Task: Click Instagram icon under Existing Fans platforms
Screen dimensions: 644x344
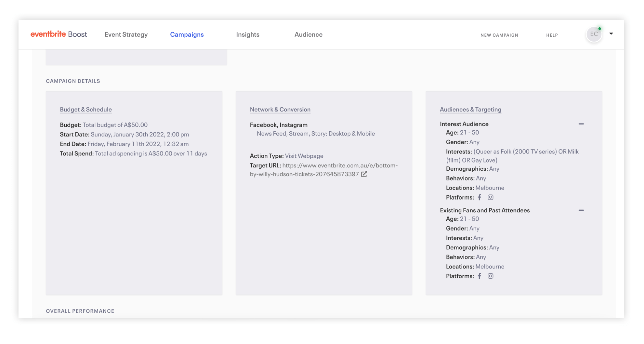Action: point(490,276)
